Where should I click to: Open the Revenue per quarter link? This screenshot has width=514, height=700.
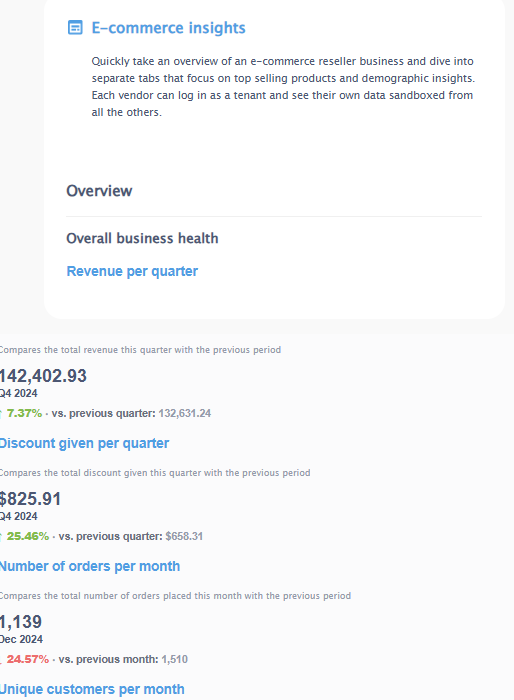point(132,271)
